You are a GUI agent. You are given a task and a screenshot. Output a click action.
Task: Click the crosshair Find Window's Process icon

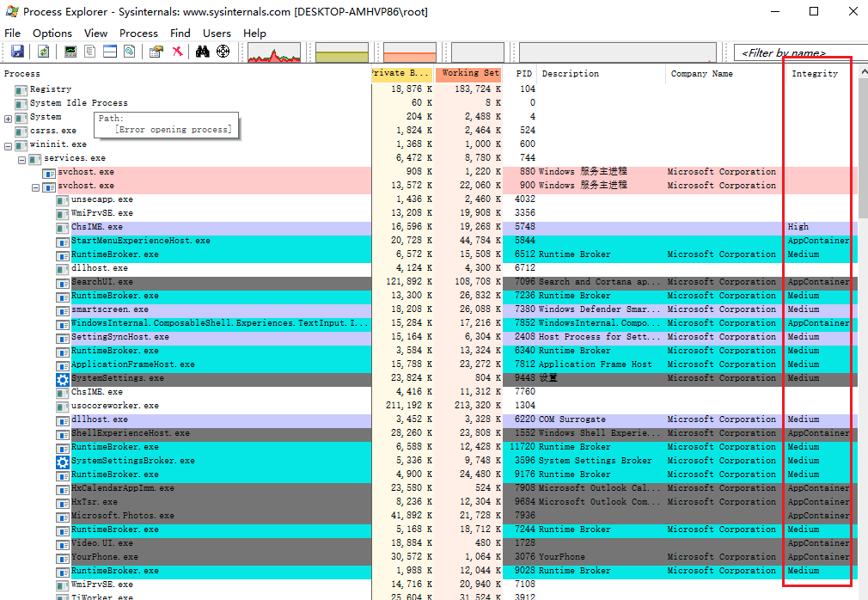[x=223, y=52]
